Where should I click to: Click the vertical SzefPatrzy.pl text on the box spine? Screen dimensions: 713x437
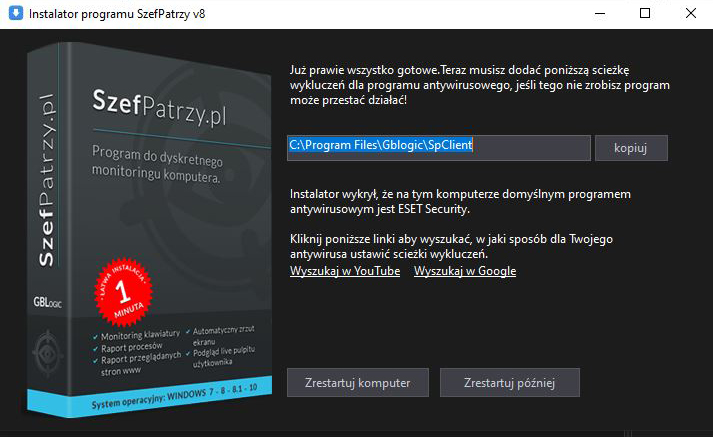(x=46, y=180)
